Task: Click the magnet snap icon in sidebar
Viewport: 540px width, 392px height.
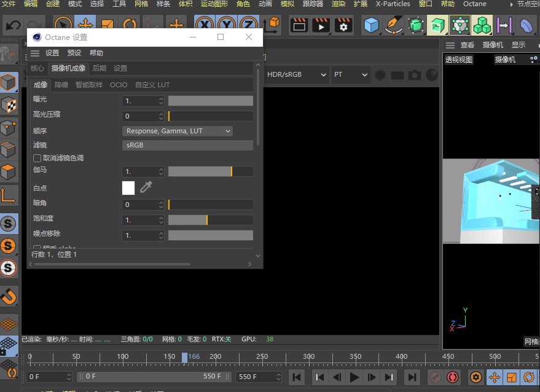Action: pos(9,297)
